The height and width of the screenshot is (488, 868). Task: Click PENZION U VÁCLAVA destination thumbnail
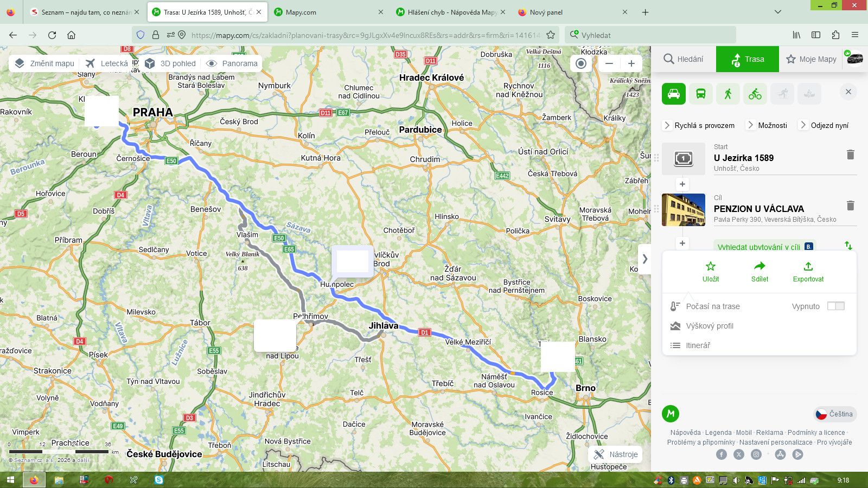(x=684, y=210)
